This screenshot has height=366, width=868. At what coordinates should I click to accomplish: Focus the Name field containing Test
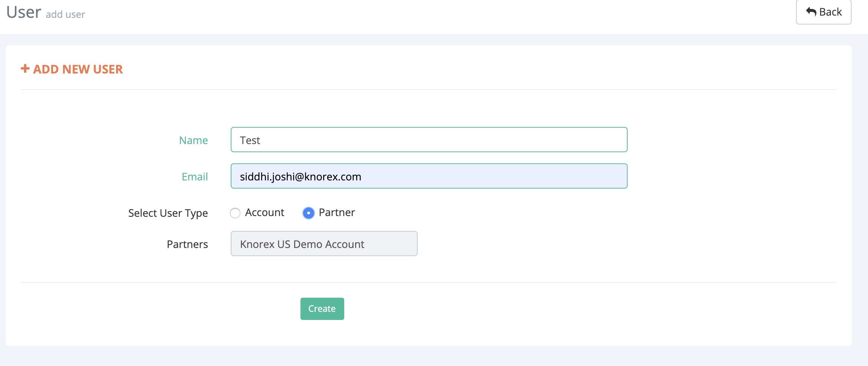click(429, 140)
